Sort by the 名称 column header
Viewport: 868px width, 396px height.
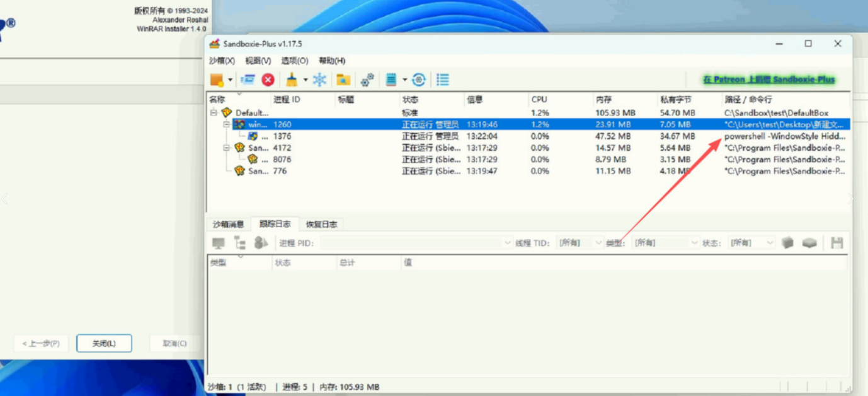click(239, 100)
